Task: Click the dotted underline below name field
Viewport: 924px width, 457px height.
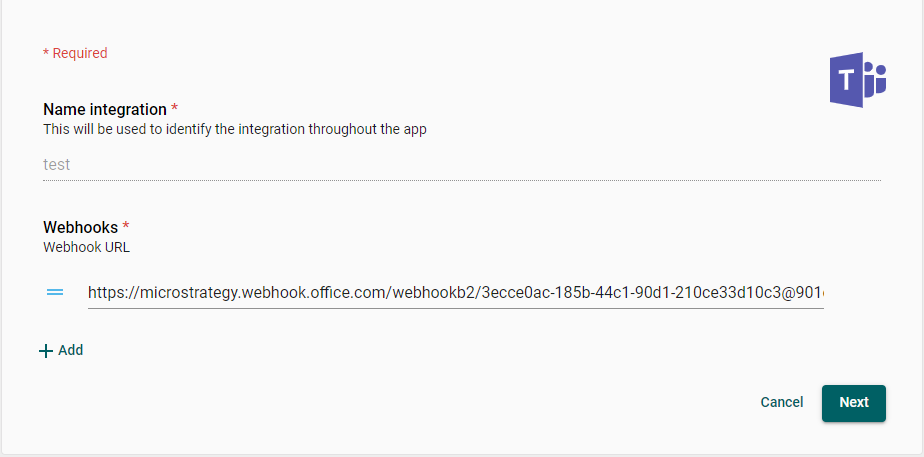Action: (x=460, y=180)
